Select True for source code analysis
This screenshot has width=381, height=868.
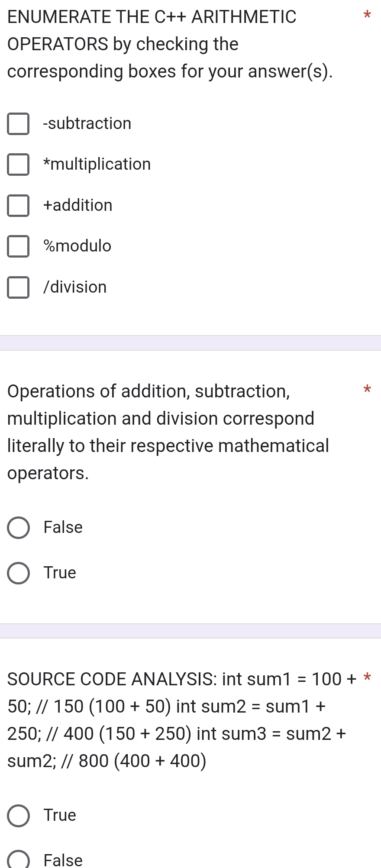pos(19,816)
